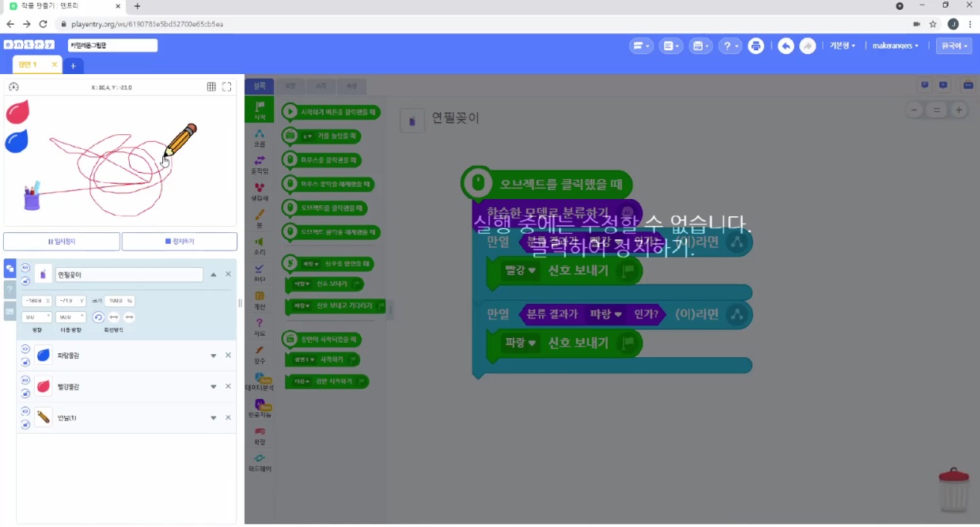The width and height of the screenshot is (980, 527).
Task: Select the 판단 (Judgement) block category
Action: [259, 272]
